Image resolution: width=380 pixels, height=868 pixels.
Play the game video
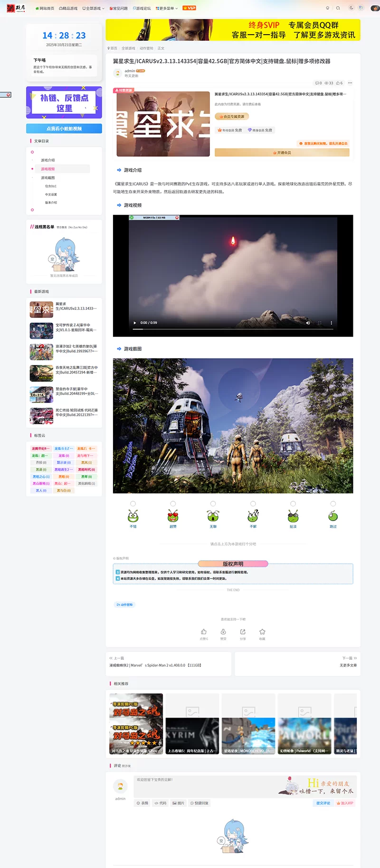tap(135, 323)
